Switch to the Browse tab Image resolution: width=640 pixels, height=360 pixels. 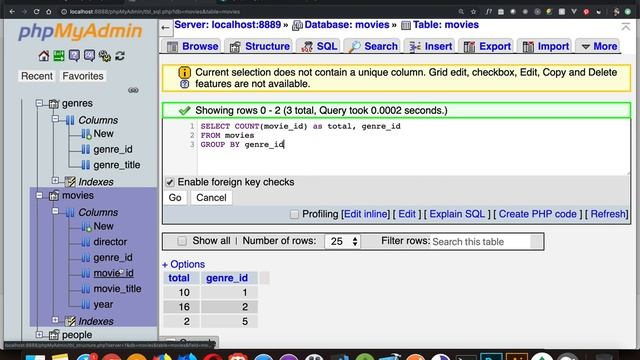pos(192,47)
